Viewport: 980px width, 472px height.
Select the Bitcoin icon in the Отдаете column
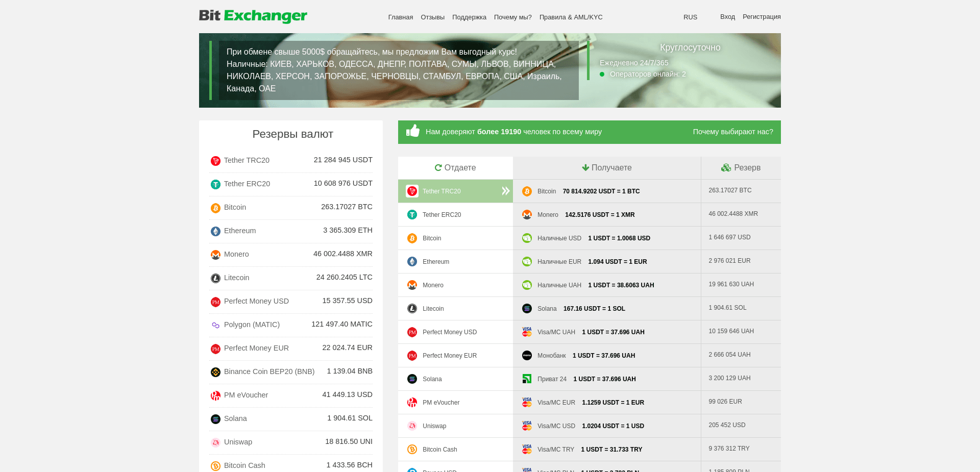tap(411, 238)
